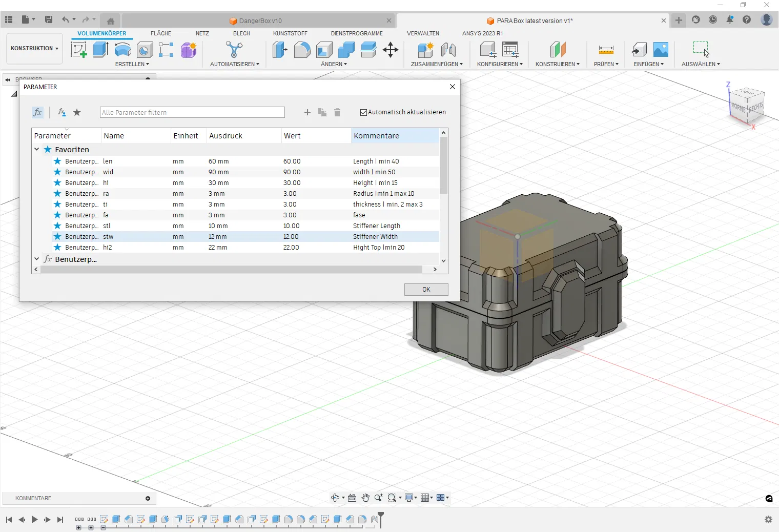Image resolution: width=779 pixels, height=532 pixels.
Task: Expand the ÄNDERN dropdown menu
Action: point(334,64)
